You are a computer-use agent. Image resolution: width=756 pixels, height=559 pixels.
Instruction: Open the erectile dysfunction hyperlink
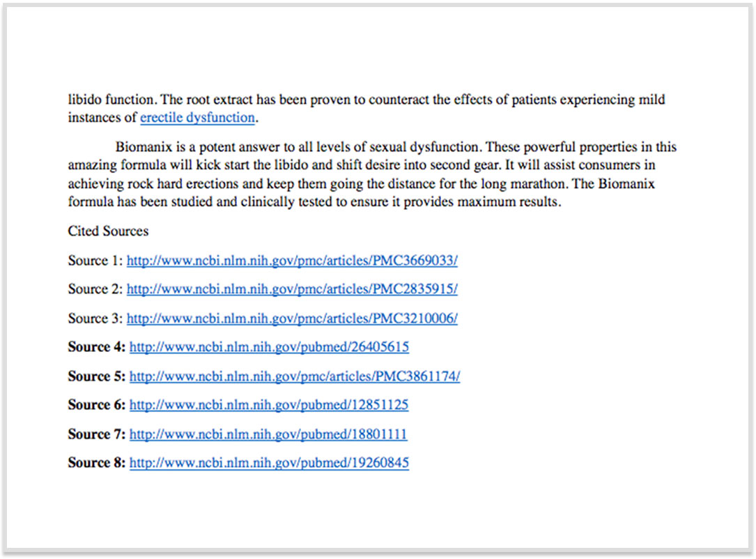(x=197, y=118)
